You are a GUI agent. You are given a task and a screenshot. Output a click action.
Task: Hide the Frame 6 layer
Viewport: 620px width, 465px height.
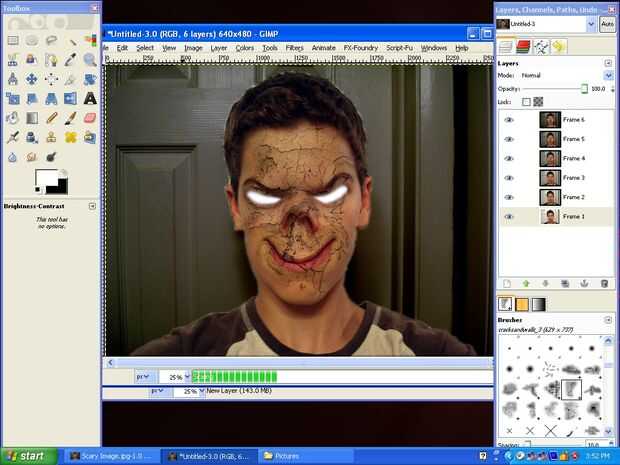tap(508, 120)
